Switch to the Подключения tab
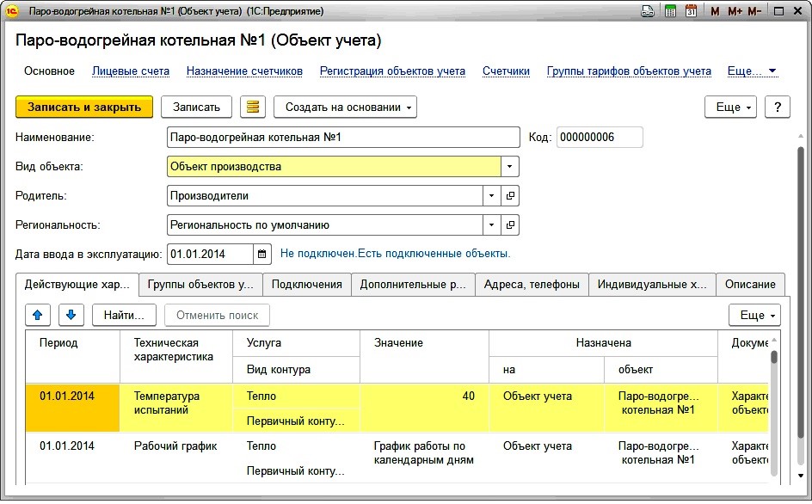This screenshot has width=812, height=504. click(x=307, y=285)
